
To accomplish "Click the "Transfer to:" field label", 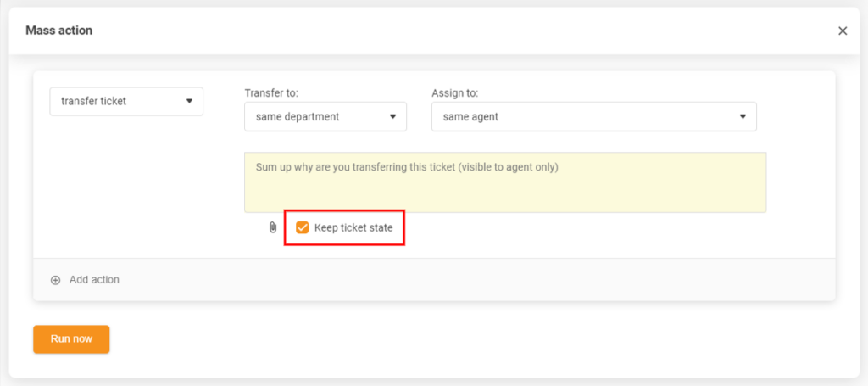I will pyautogui.click(x=271, y=92).
